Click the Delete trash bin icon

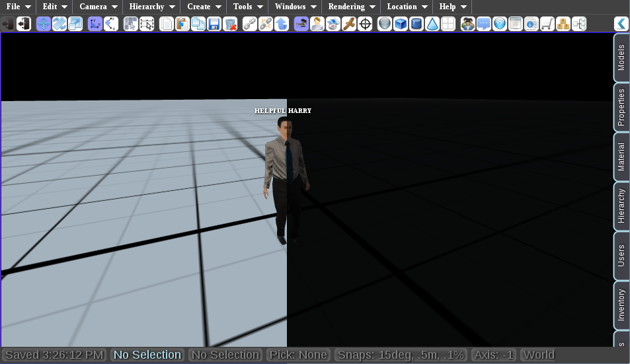pyautogui.click(x=230, y=24)
